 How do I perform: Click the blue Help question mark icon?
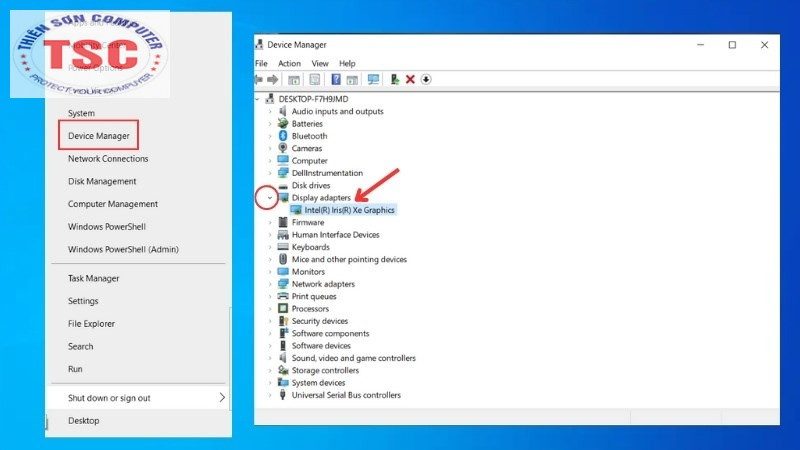click(336, 79)
